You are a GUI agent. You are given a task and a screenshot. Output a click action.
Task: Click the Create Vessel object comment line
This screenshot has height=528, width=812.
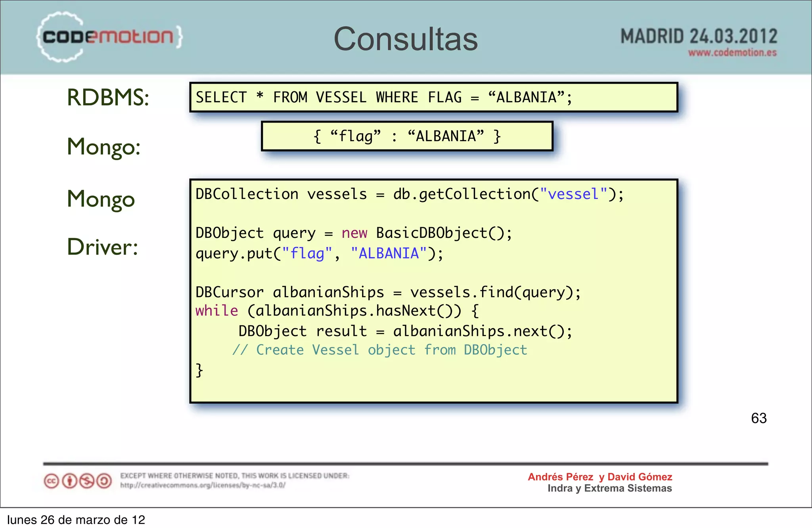(380, 350)
